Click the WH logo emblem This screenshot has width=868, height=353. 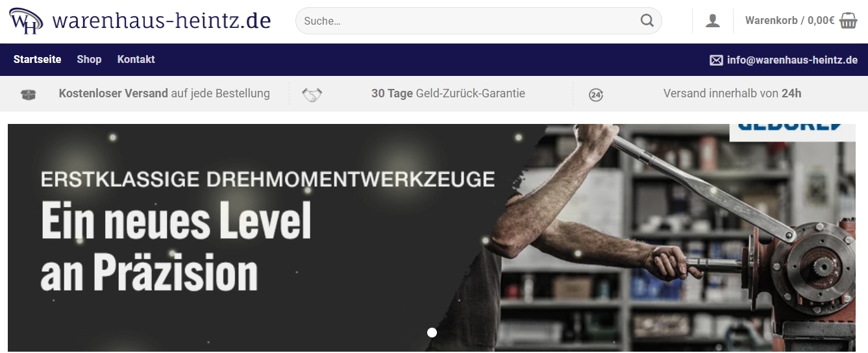pyautogui.click(x=27, y=21)
